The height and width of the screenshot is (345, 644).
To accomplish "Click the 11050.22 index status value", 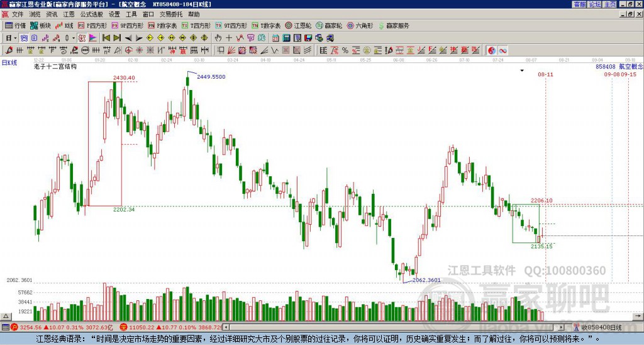I will 142,327.
